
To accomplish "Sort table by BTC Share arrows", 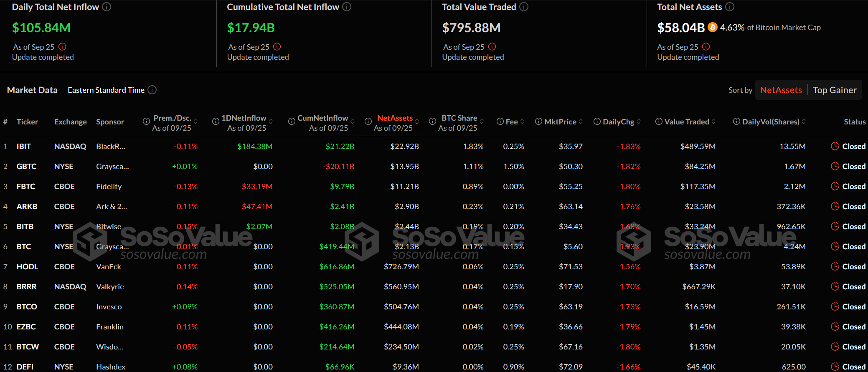I will pyautogui.click(x=482, y=121).
